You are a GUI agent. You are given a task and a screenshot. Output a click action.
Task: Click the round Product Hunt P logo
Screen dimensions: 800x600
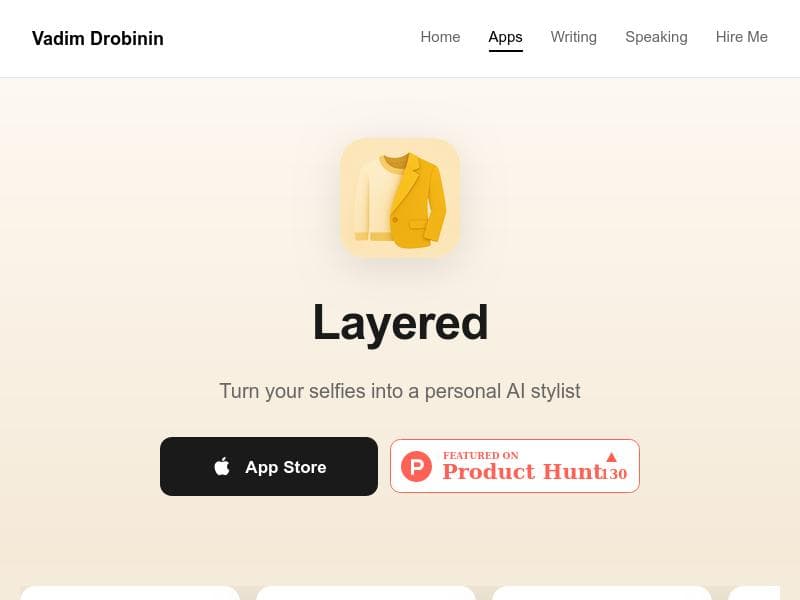tap(416, 466)
